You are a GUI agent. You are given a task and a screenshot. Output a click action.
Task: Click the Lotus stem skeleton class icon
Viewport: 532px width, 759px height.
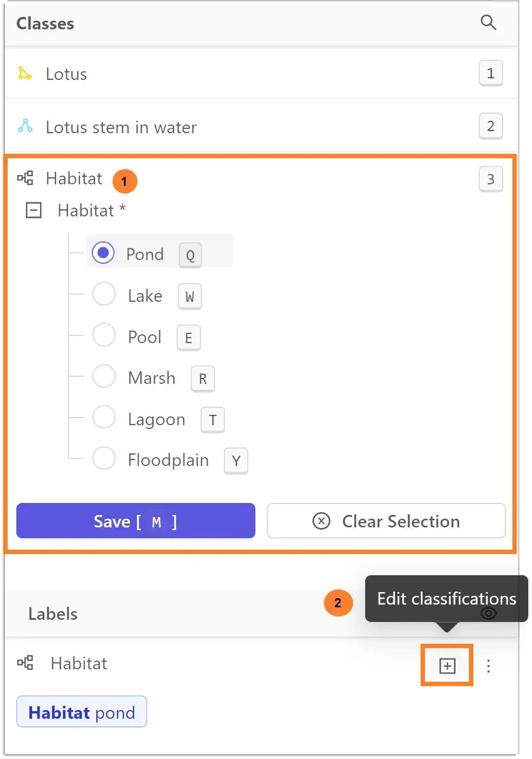coord(25,126)
